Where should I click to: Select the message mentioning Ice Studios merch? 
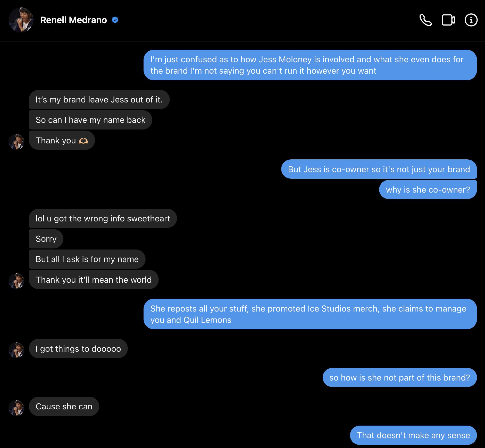click(x=310, y=314)
